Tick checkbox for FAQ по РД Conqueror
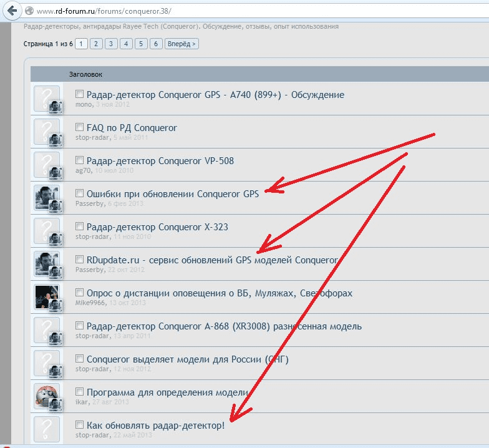 pos(80,127)
